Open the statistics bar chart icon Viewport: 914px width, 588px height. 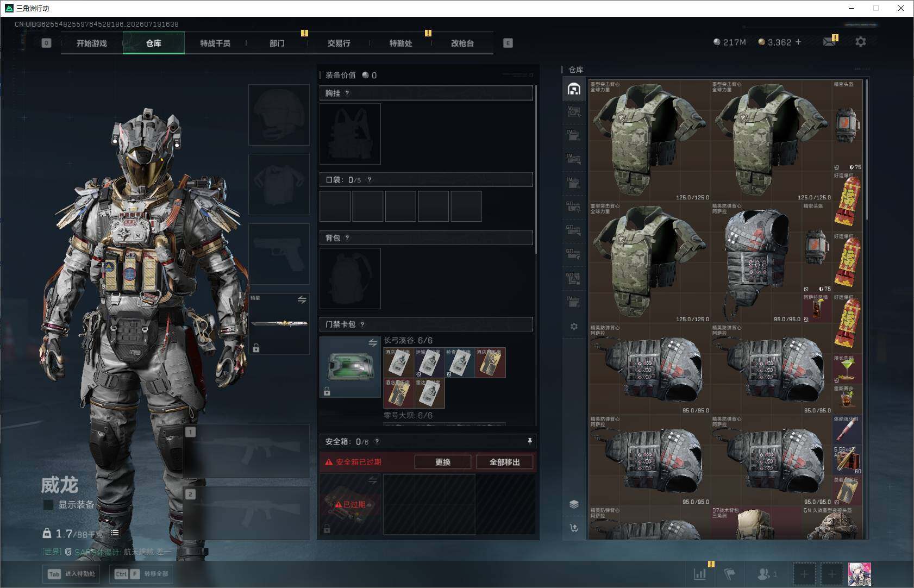[x=700, y=573]
